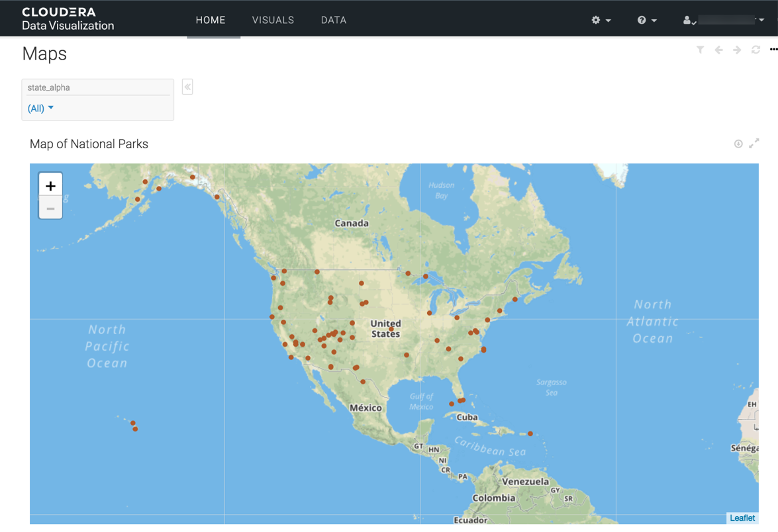Click the map zoom out button
This screenshot has height=532, width=778.
pyautogui.click(x=50, y=208)
